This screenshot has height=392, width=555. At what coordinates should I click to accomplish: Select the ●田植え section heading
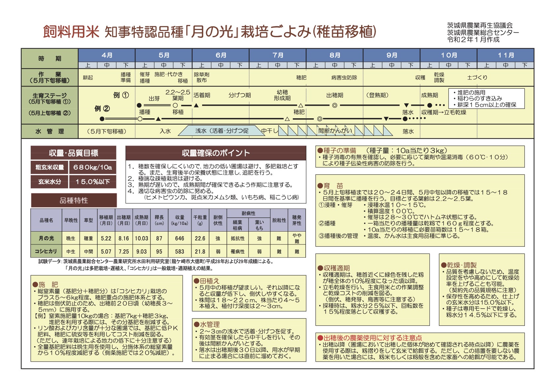click(x=207, y=281)
